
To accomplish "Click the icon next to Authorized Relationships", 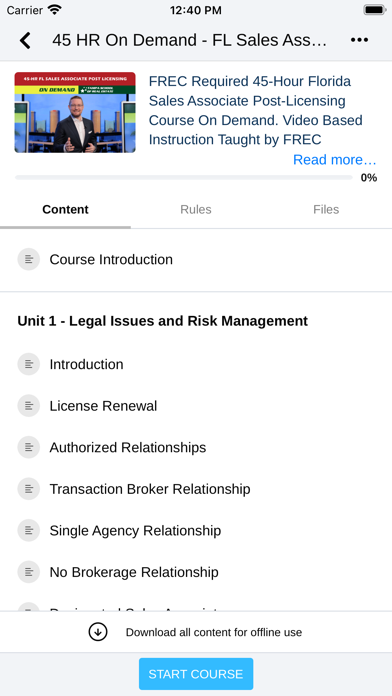I will 29,447.
